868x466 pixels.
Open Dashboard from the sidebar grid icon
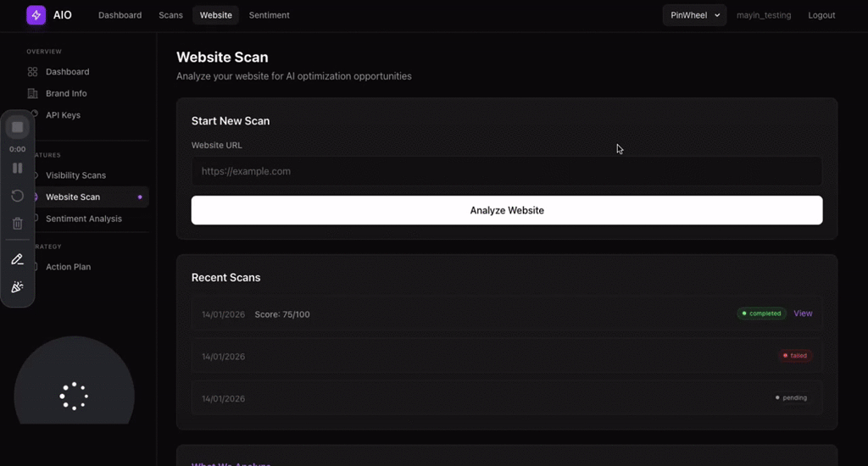[x=33, y=72]
